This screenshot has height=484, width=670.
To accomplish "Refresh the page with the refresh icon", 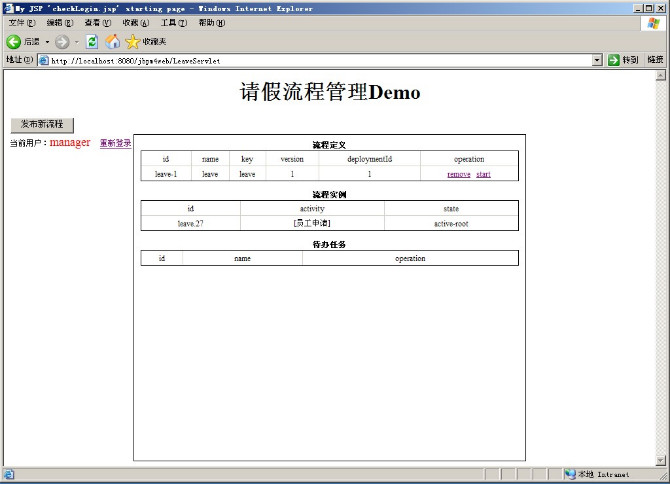I will pyautogui.click(x=92, y=42).
